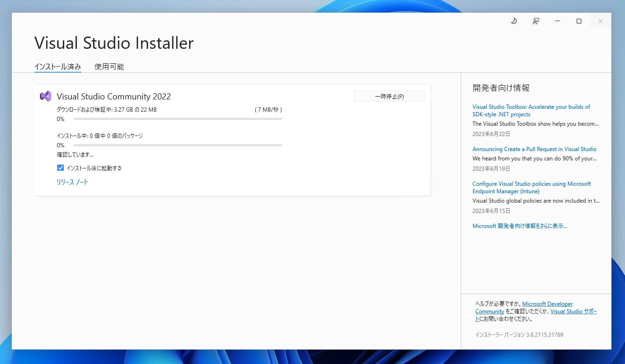Click the 2023年6月15日 date text
This screenshot has height=364, width=625.
click(491, 211)
